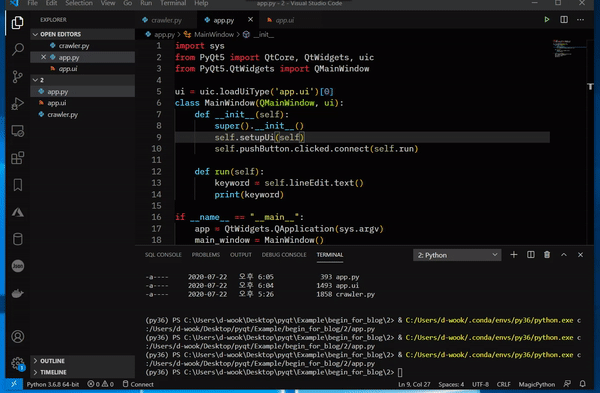The width and height of the screenshot is (600, 393).
Task: Open notifications bell in status bar
Action: pos(582,384)
